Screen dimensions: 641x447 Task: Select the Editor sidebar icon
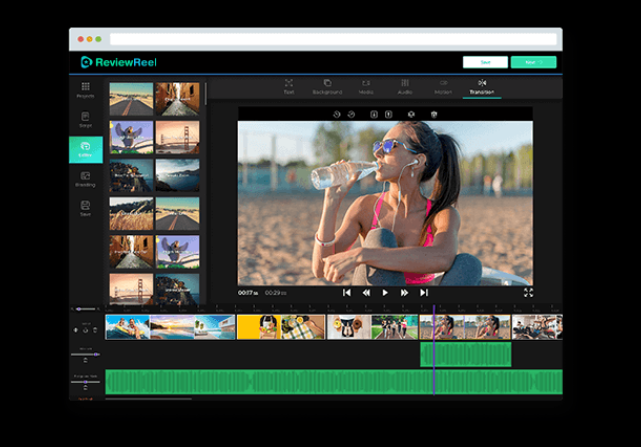[x=86, y=149]
